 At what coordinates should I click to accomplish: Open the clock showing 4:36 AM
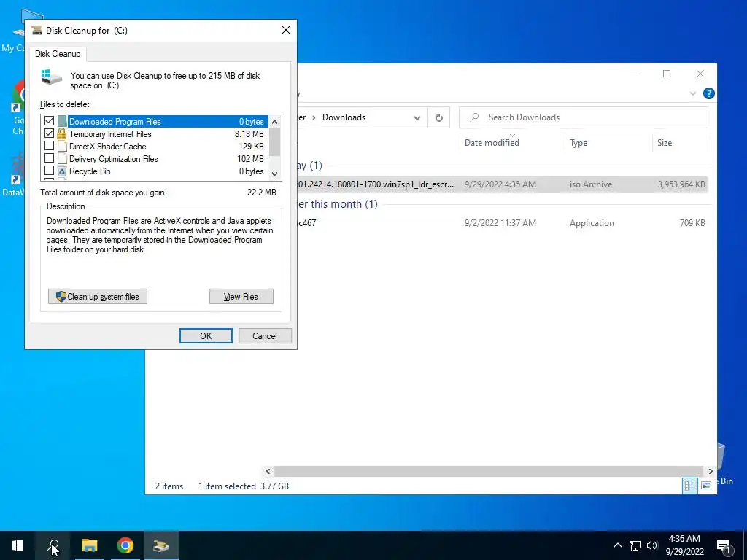click(x=684, y=545)
